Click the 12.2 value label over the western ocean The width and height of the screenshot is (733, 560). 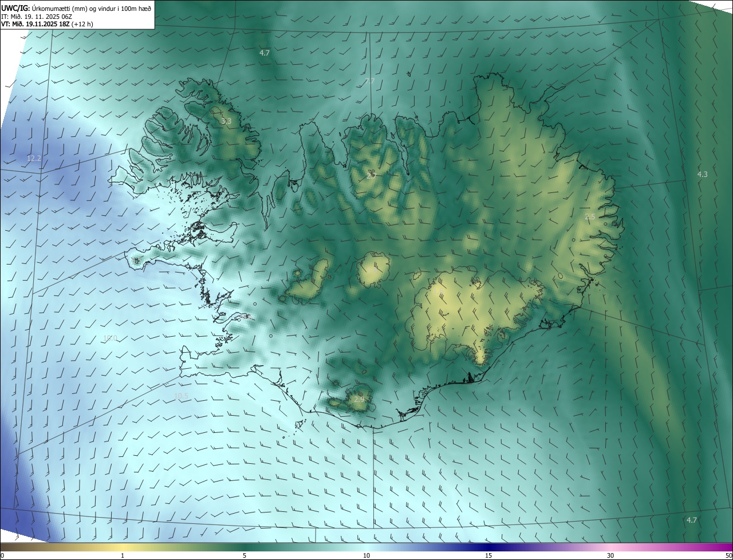tap(34, 158)
